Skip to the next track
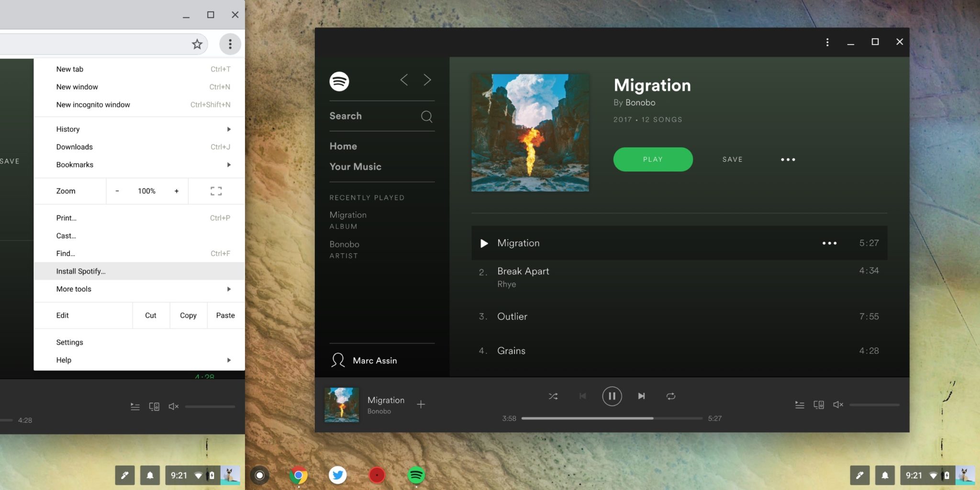This screenshot has width=980, height=490. (642, 396)
